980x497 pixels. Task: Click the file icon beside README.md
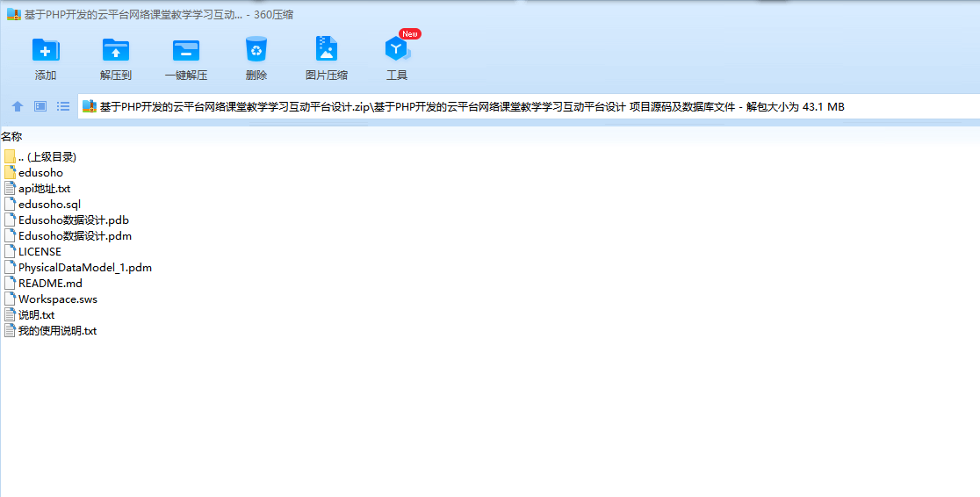point(10,284)
